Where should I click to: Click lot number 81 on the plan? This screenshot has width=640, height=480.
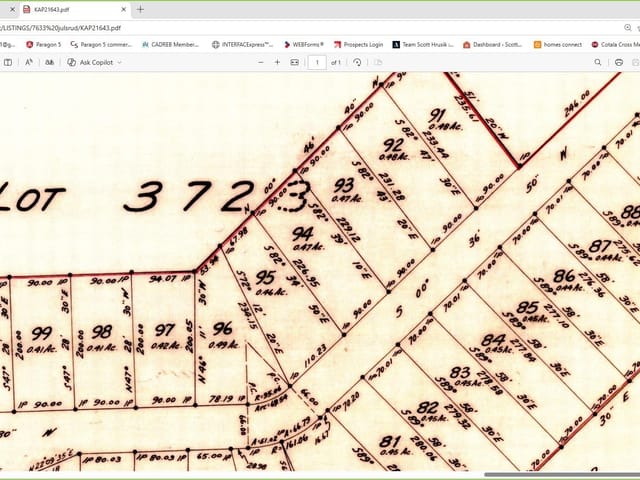[390, 442]
